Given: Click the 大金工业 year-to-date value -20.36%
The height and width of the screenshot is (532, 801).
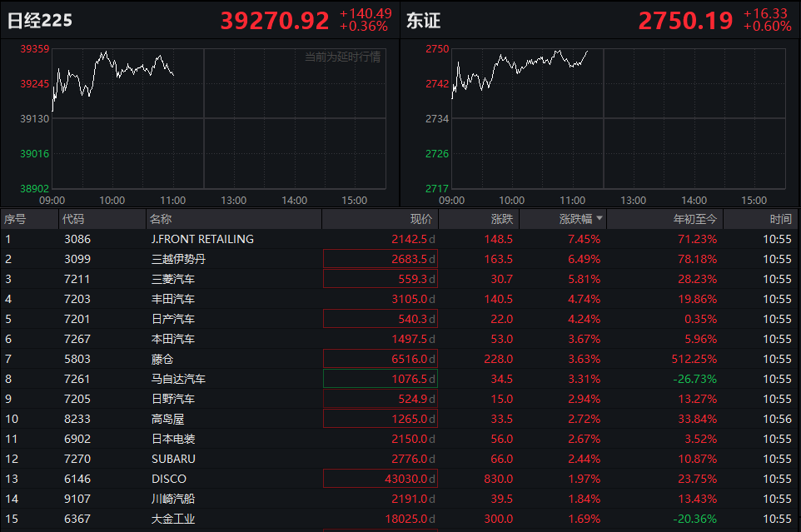Looking at the screenshot, I should 694,520.
